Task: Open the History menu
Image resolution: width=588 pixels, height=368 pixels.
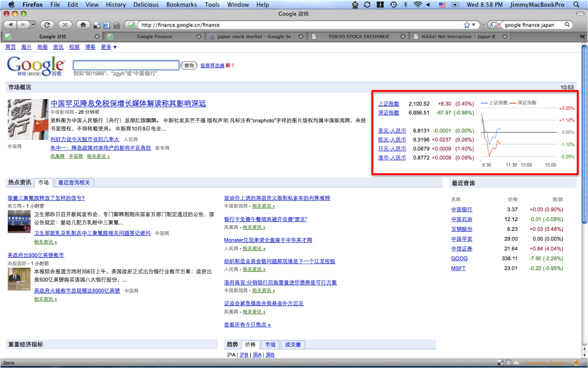Action: 116,5
